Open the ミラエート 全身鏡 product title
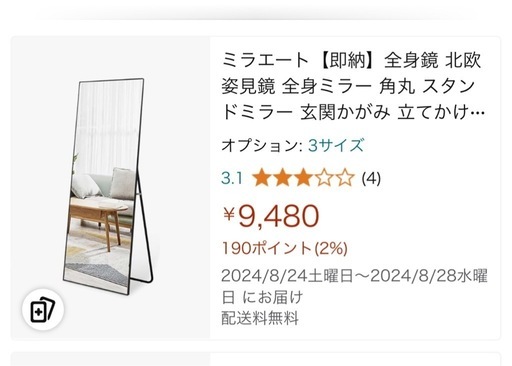Viewport: 512px width, 366px height. click(x=353, y=86)
